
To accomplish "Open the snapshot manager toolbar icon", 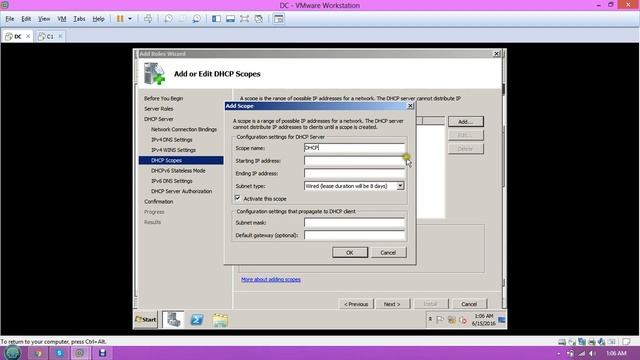I will (196, 19).
